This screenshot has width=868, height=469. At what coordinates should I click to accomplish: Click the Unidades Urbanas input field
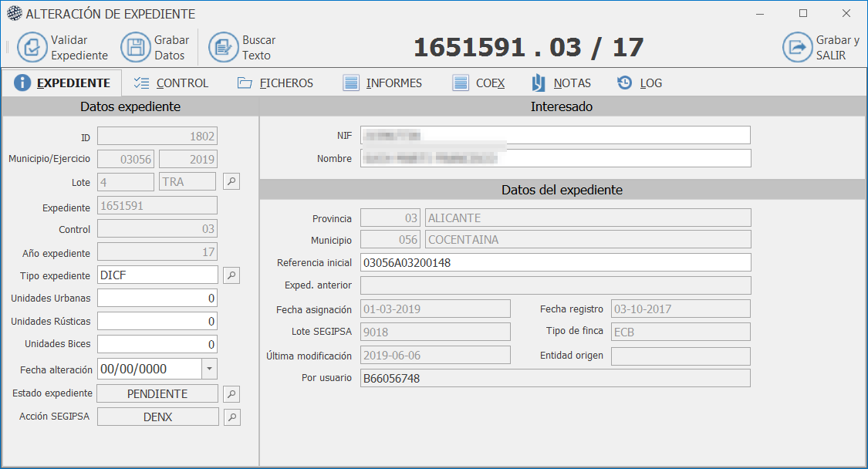point(157,299)
